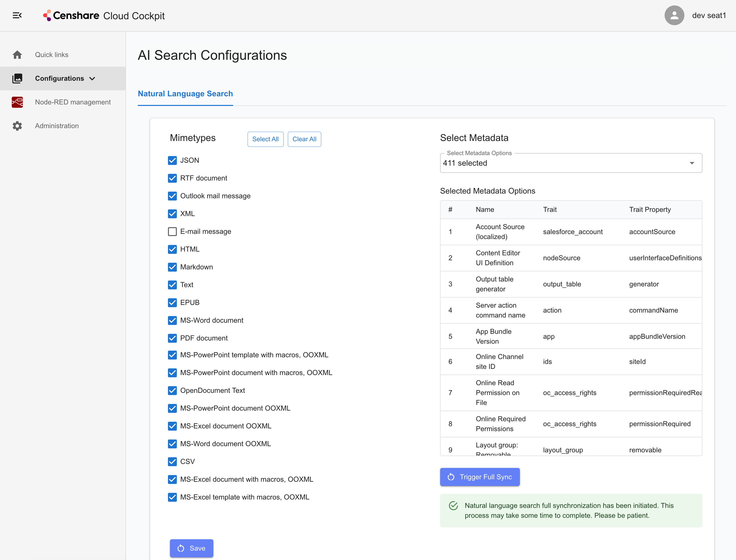Uncheck the JSON mimetype
The image size is (736, 560).
(172, 160)
